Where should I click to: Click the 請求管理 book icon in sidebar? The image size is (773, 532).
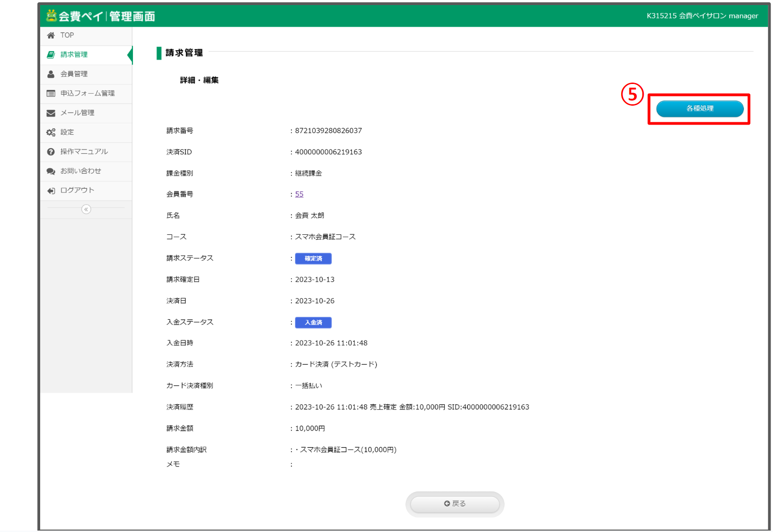pos(51,55)
